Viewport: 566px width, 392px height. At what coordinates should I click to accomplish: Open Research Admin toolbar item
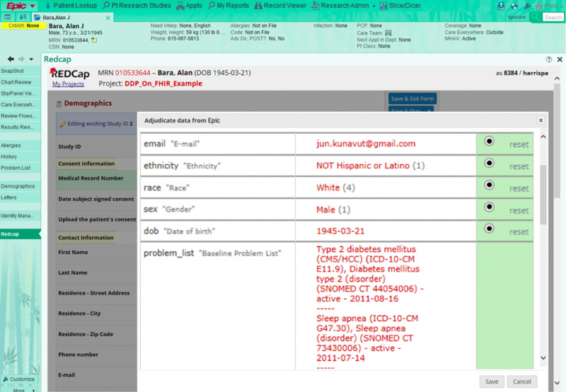(x=340, y=6)
